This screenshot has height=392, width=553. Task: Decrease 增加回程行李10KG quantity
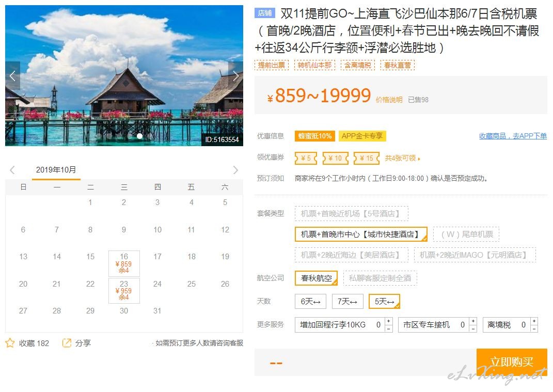point(388,328)
